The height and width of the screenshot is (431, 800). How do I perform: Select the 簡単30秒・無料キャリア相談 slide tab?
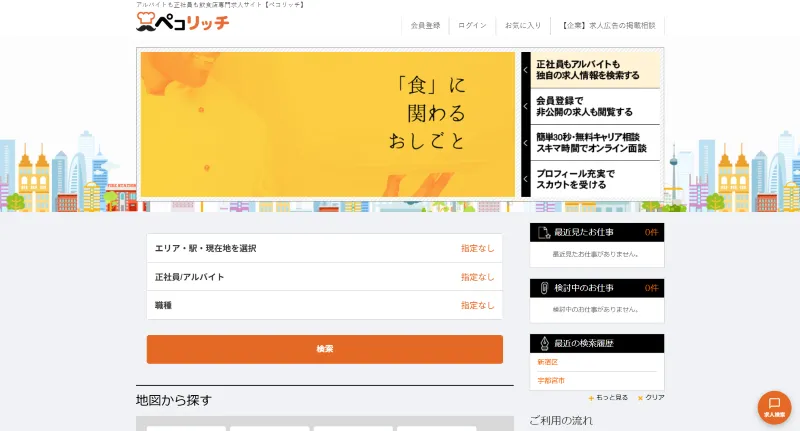click(595, 143)
